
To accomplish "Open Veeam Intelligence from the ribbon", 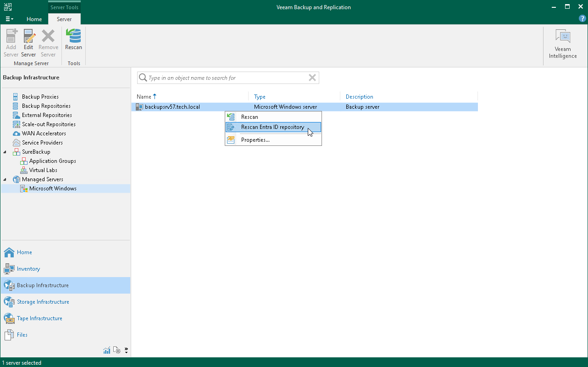I will pyautogui.click(x=563, y=44).
